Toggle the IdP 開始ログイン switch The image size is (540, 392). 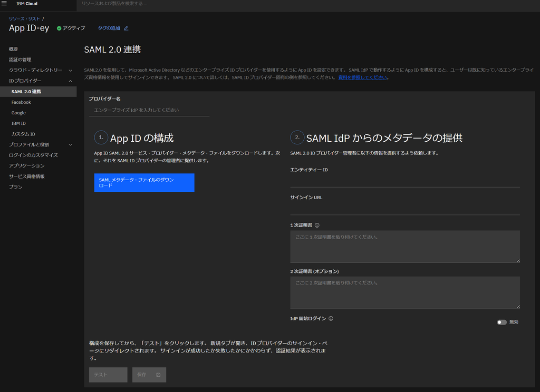pos(502,322)
